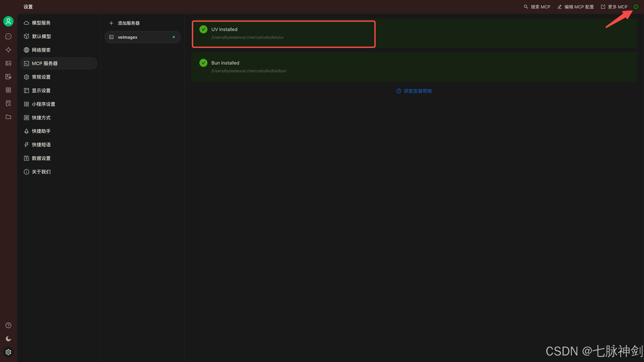Click the sparkle agents icon in sidebar
Viewport: 644px width, 362px height.
[x=8, y=50]
